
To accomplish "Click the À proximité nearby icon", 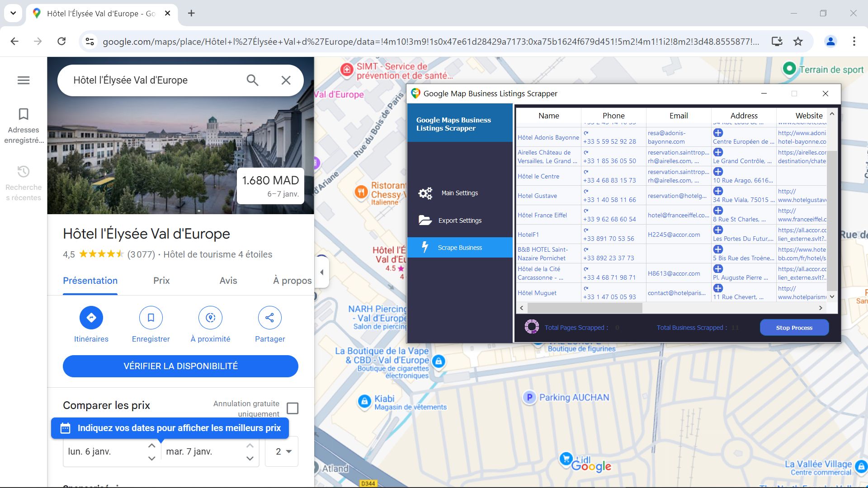I will (x=210, y=318).
